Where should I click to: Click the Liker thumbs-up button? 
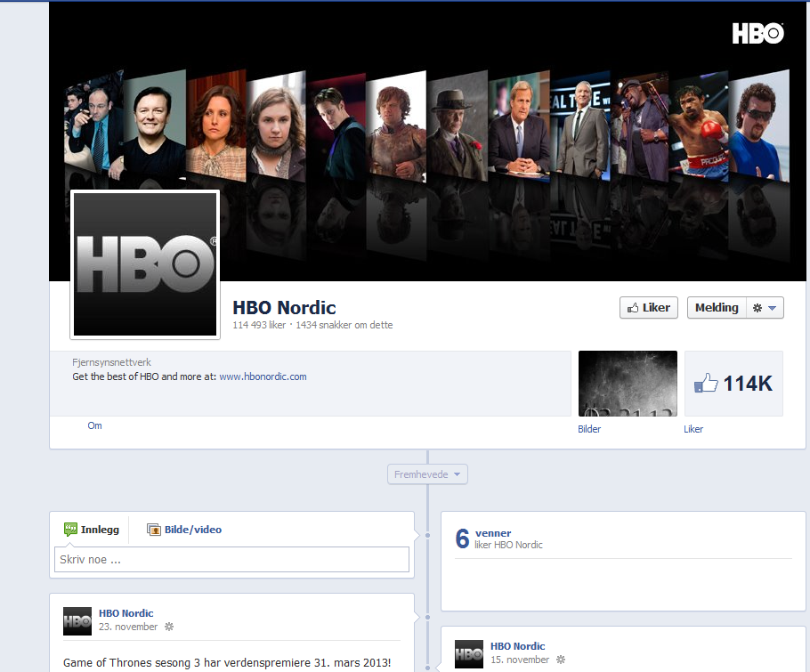pos(649,308)
